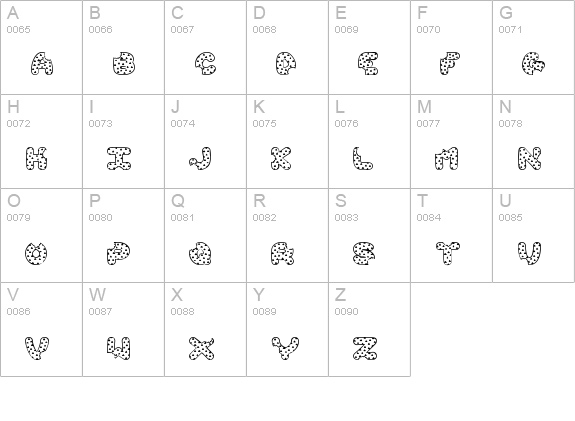Pick the letter T glyph preview
This screenshot has height=421, width=575.
(x=448, y=253)
